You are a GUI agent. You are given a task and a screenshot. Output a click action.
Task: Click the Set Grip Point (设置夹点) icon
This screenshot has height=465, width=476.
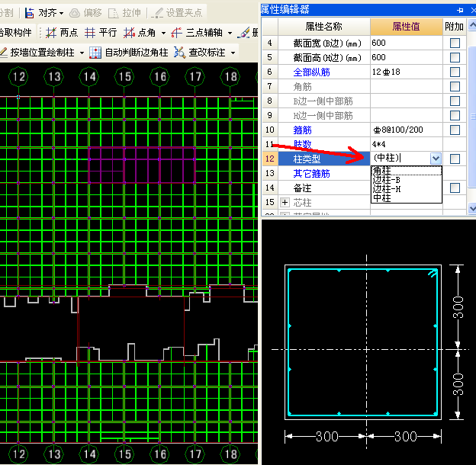pyautogui.click(x=157, y=13)
